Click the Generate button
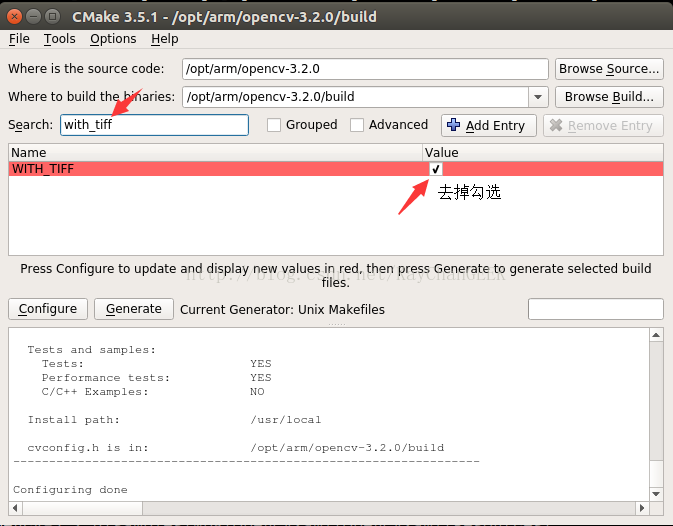 click(x=133, y=309)
